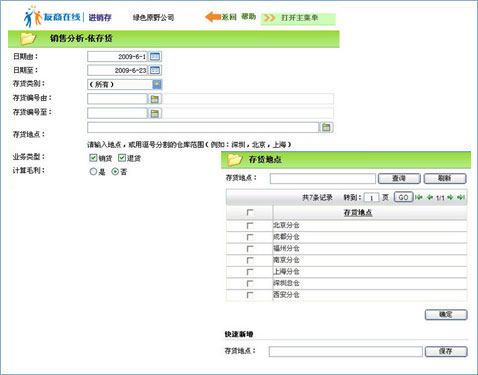Viewport: 478px width, 375px height.
Task: Sort by 存货地点 column header
Action: click(x=358, y=212)
